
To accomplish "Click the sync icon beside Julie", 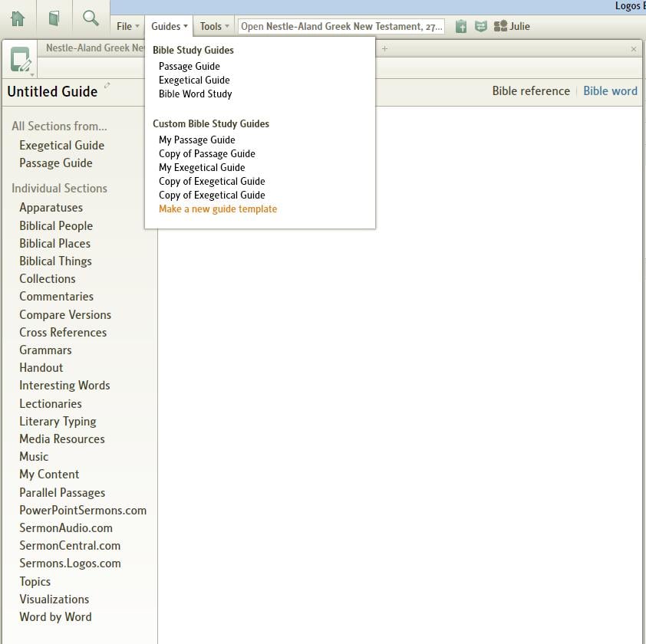I will [480, 26].
